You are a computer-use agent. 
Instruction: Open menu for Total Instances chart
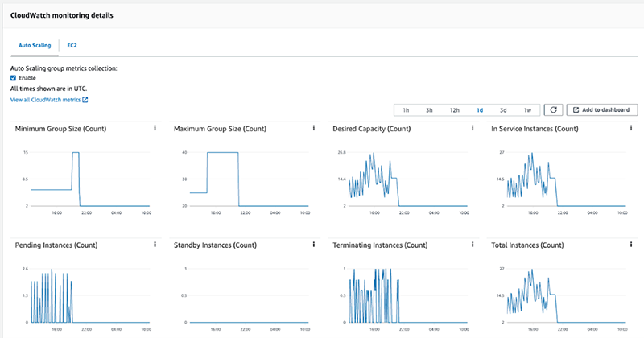point(631,245)
